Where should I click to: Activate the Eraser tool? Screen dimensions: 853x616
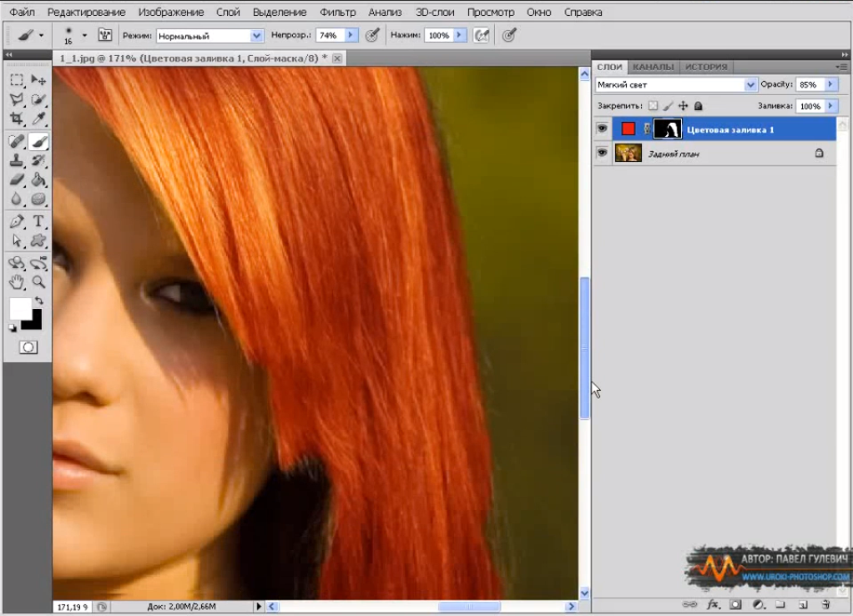[x=17, y=179]
